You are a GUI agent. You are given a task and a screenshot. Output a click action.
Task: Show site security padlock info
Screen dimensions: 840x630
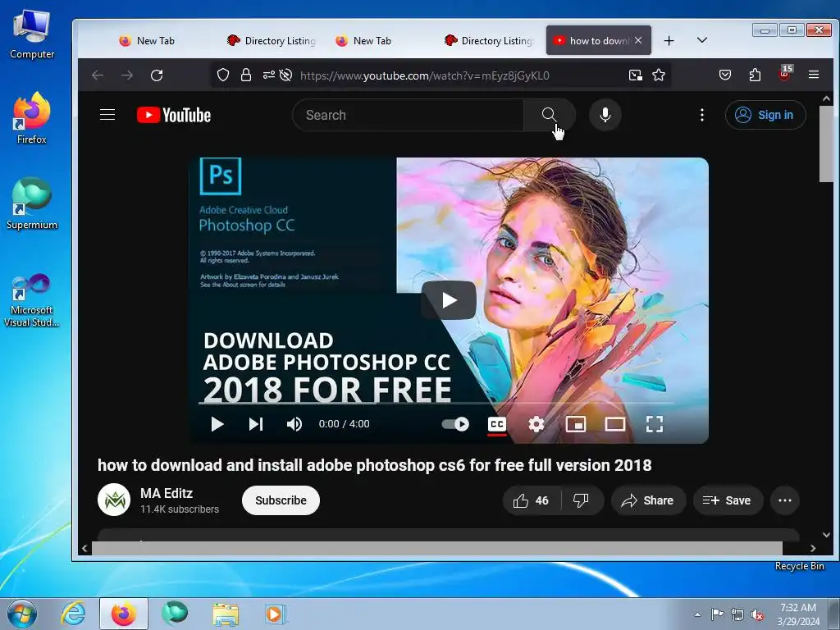[x=246, y=75]
